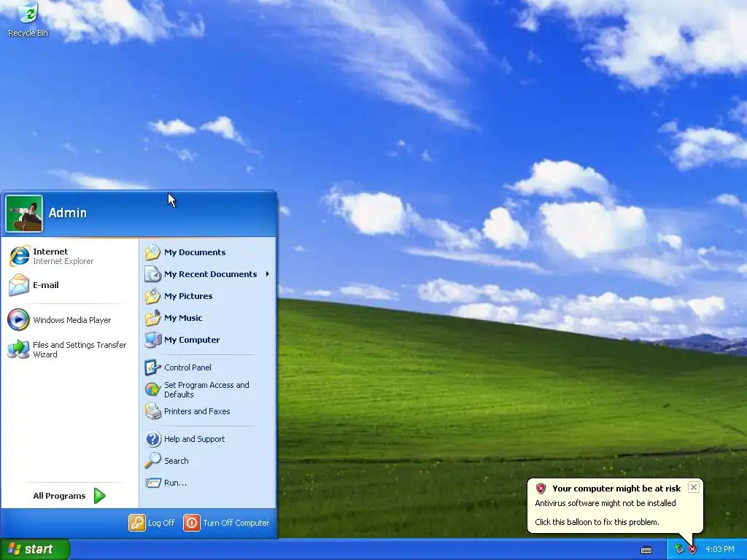
Task: Choose the Search text entry
Action: tap(177, 461)
